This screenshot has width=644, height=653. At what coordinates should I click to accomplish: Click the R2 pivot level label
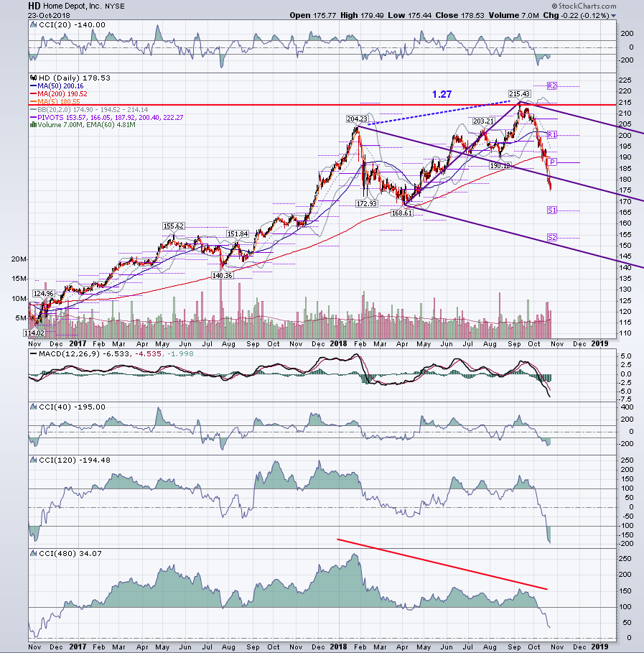551,85
